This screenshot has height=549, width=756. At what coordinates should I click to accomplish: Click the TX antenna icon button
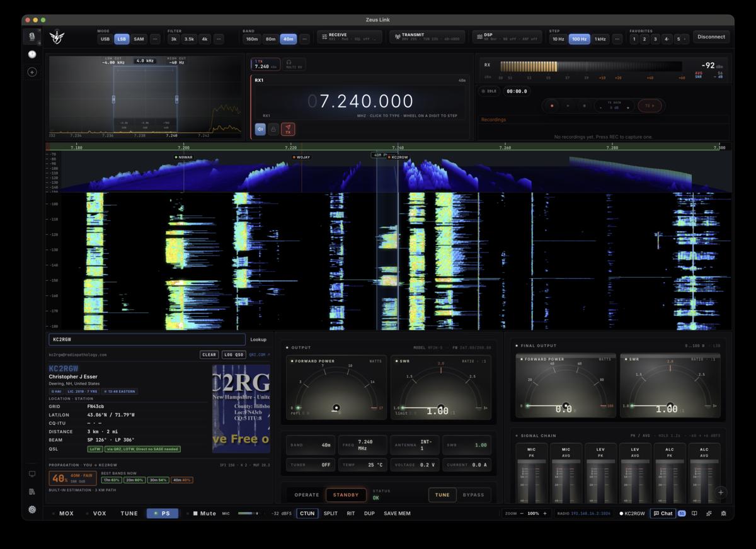click(288, 129)
